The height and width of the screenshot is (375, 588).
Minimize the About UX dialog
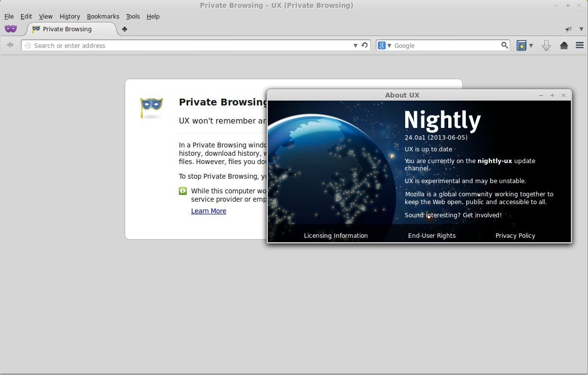[x=541, y=95]
